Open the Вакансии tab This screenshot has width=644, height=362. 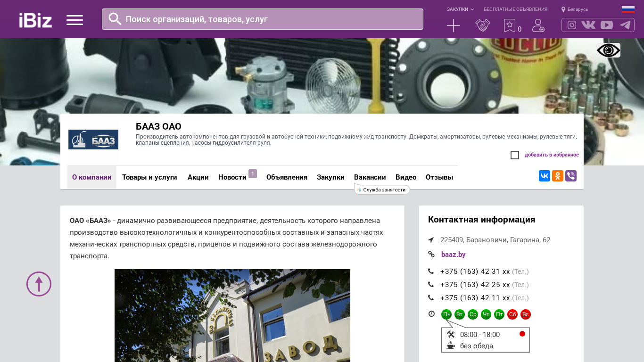pyautogui.click(x=370, y=177)
